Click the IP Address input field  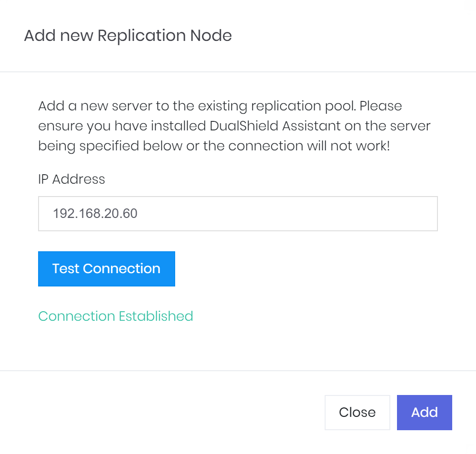(238, 214)
